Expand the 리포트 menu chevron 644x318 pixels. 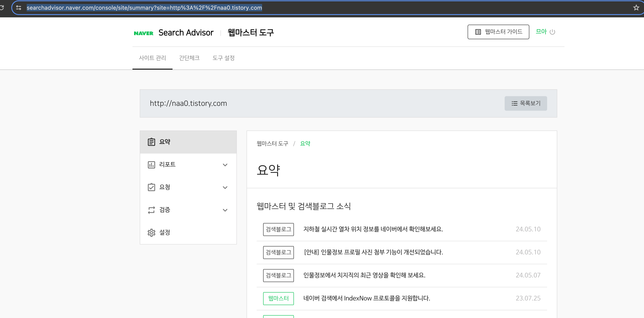pos(225,165)
